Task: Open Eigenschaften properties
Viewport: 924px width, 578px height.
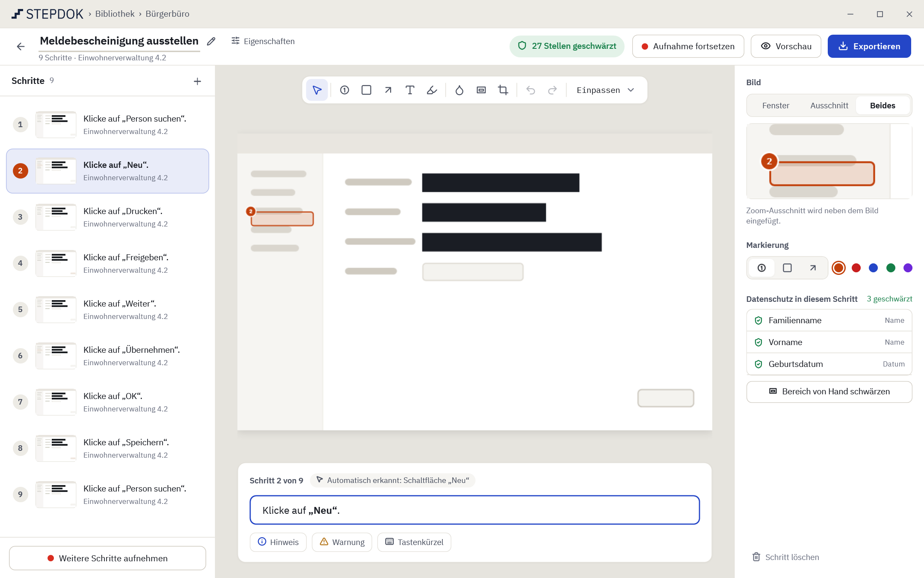Action: click(263, 41)
